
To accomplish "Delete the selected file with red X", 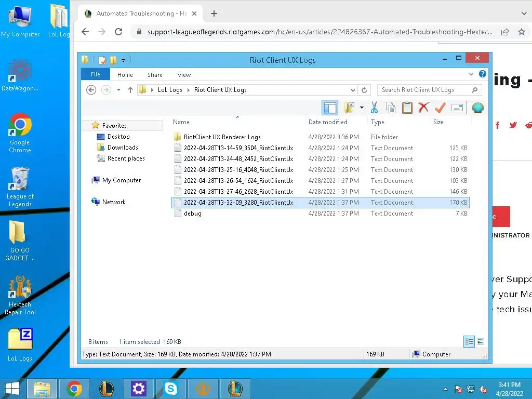I will 423,108.
